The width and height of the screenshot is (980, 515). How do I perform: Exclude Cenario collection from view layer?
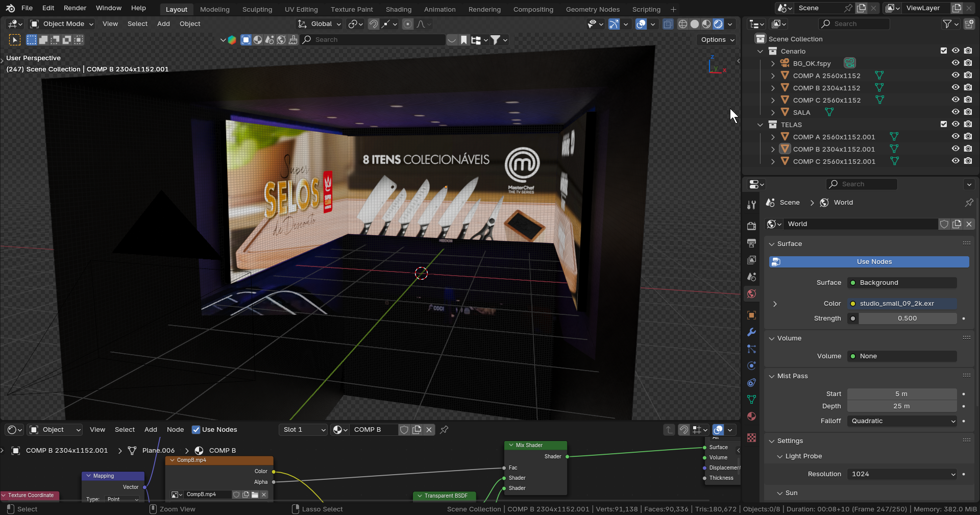point(943,51)
